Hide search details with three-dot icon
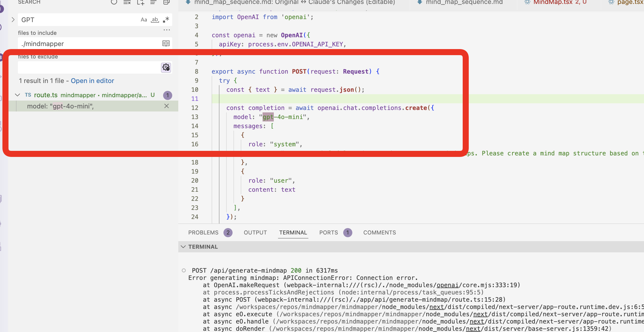644x332 pixels. [x=166, y=30]
